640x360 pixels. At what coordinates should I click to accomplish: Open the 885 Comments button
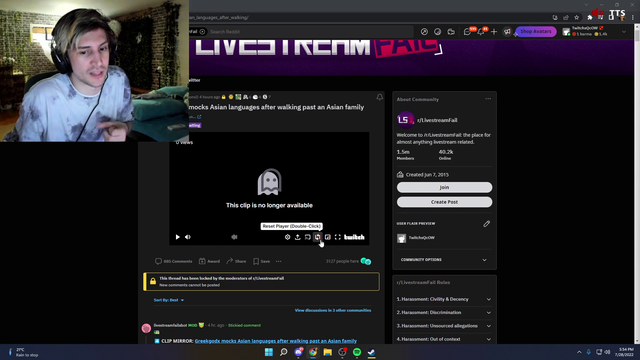point(173,261)
